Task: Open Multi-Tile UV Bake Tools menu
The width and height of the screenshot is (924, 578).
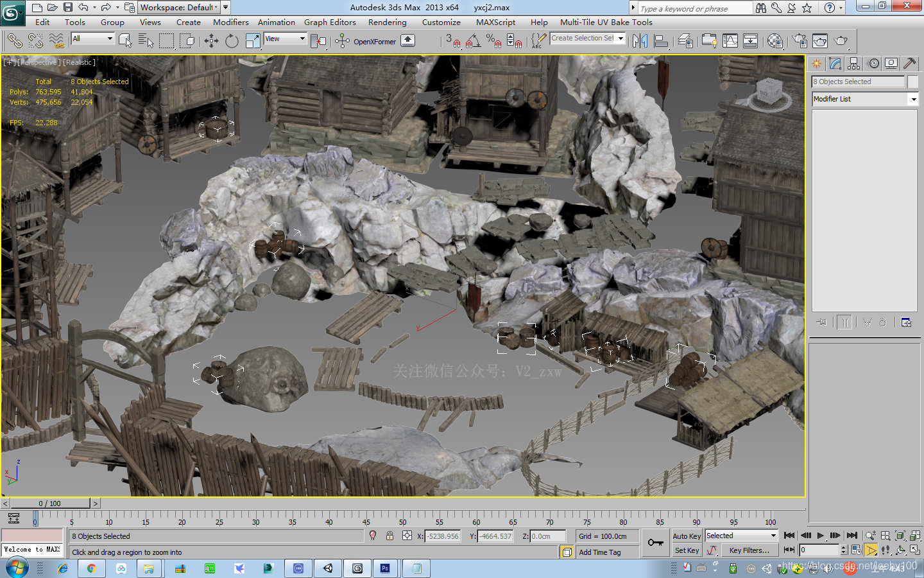Action: click(606, 22)
